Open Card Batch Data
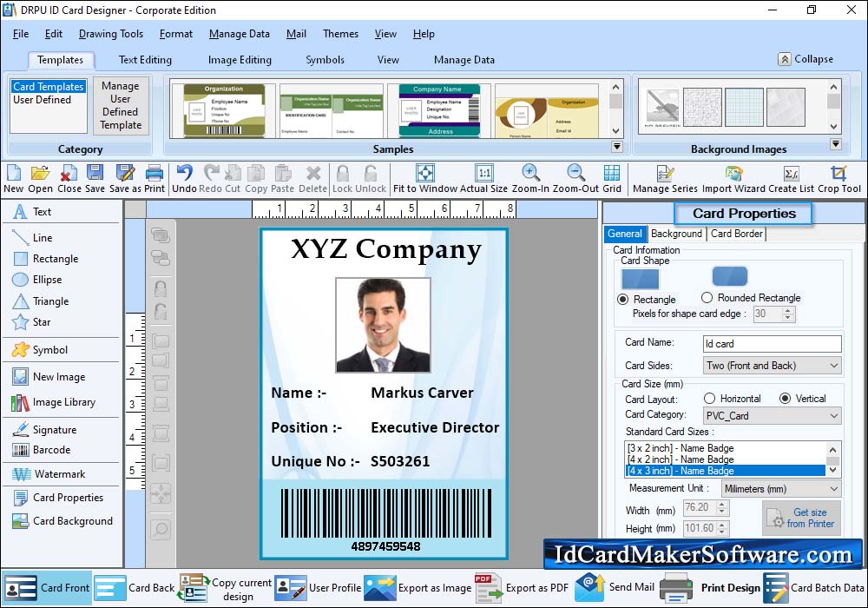The width and height of the screenshot is (868, 608). tap(814, 588)
